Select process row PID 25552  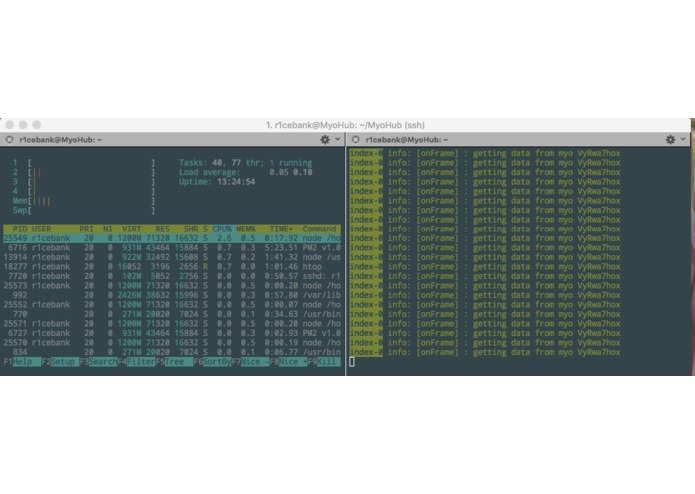tap(172, 304)
